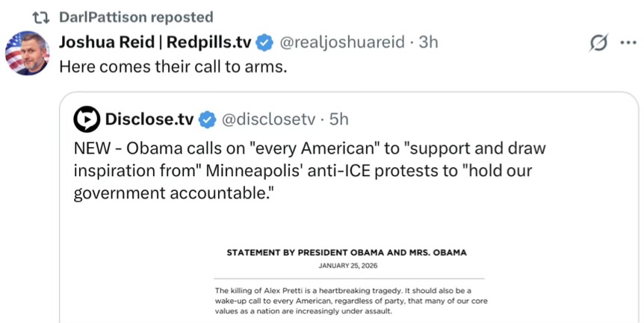Viewport: 644px width, 323px height.
Task: Click the January 25, 2026 date in the statement
Action: [x=346, y=266]
